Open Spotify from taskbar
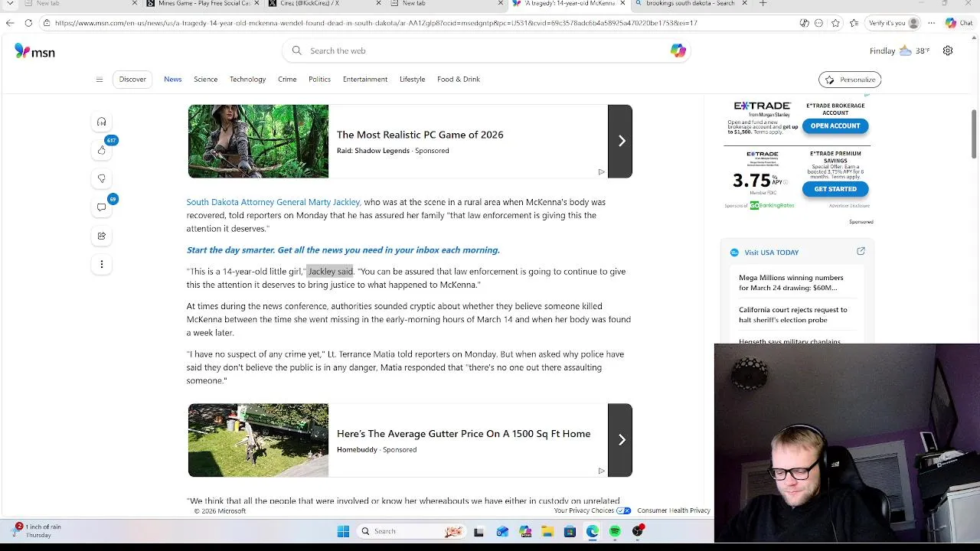Image resolution: width=980 pixels, height=551 pixels. [x=615, y=531]
